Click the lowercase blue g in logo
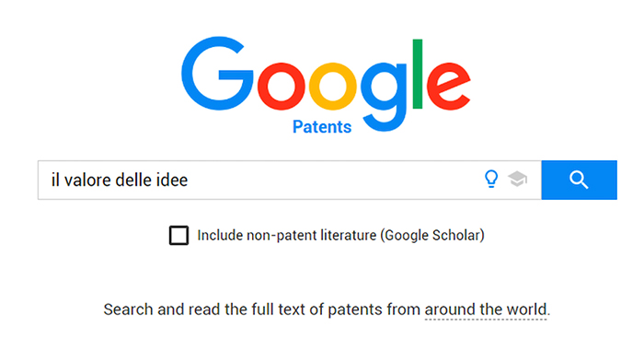The image size is (644, 349). (x=384, y=97)
